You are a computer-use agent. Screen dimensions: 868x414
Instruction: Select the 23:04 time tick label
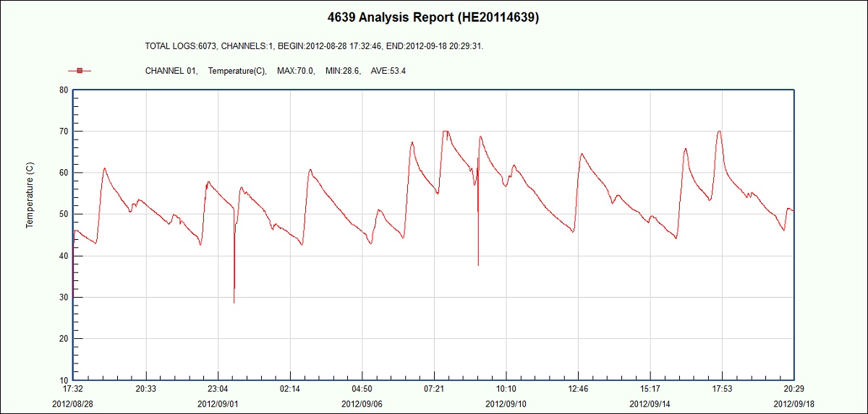[218, 389]
